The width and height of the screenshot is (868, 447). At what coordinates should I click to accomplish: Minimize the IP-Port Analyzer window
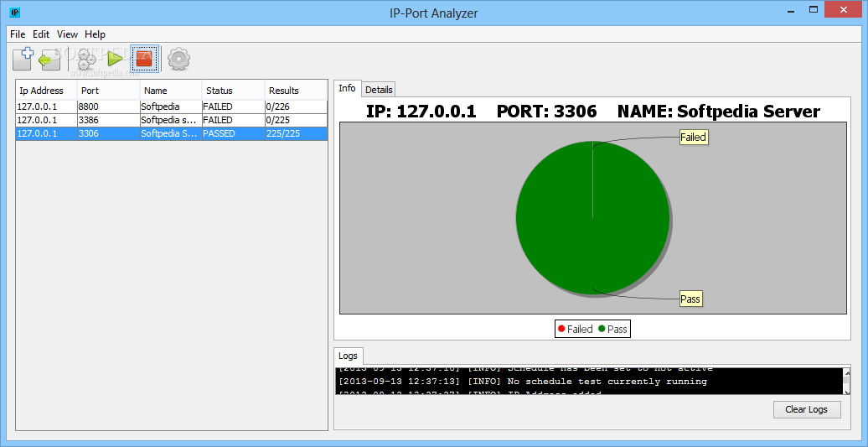click(x=789, y=9)
